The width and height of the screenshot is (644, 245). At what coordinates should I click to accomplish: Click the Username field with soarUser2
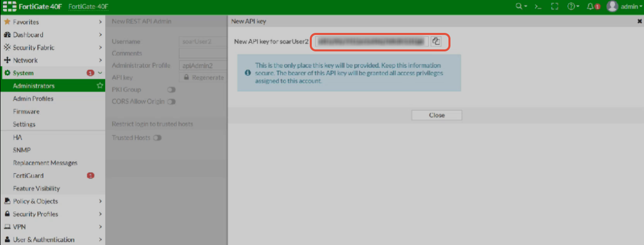[203, 41]
